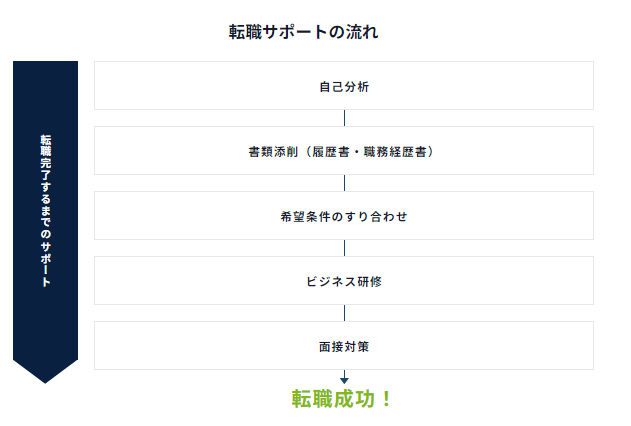Click the 希望条件のすり合わせ step box

[344, 216]
